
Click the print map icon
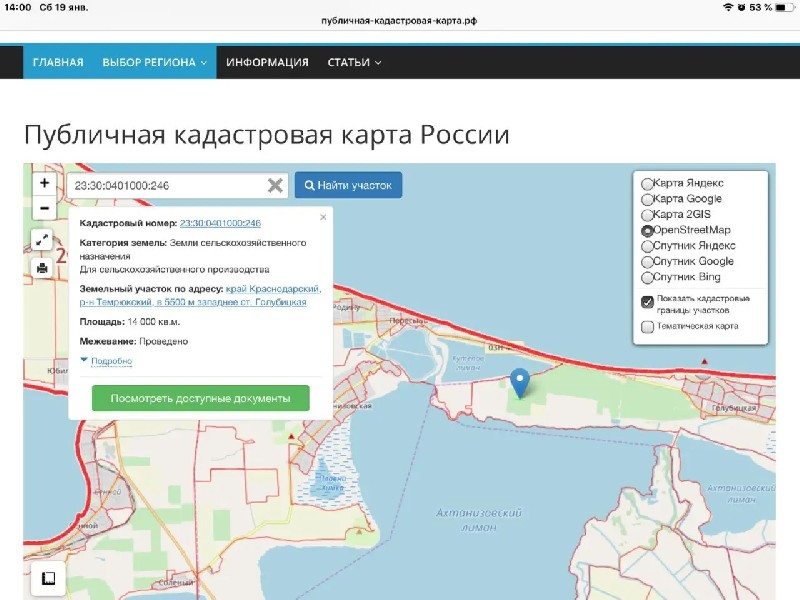43,267
